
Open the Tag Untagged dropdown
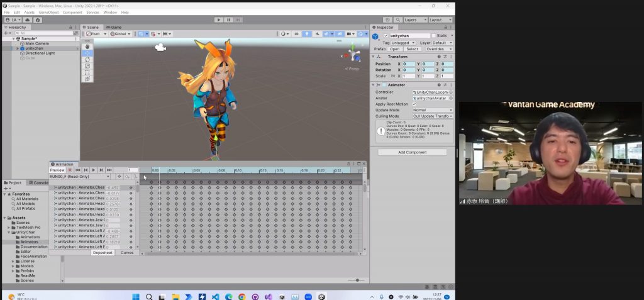click(403, 43)
